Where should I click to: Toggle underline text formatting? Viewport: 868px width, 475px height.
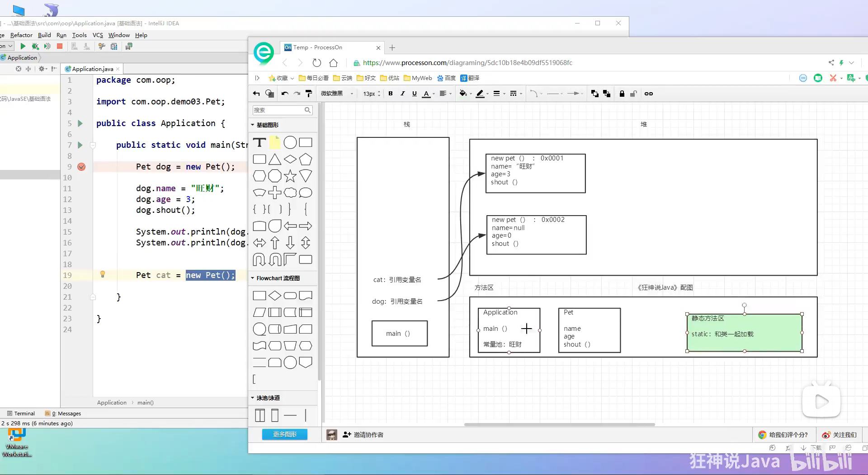coord(414,94)
